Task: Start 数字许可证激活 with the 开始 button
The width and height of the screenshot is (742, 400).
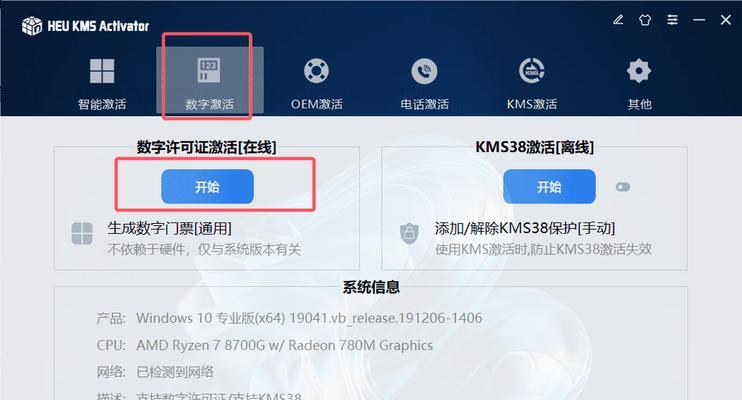Action: coord(207,187)
